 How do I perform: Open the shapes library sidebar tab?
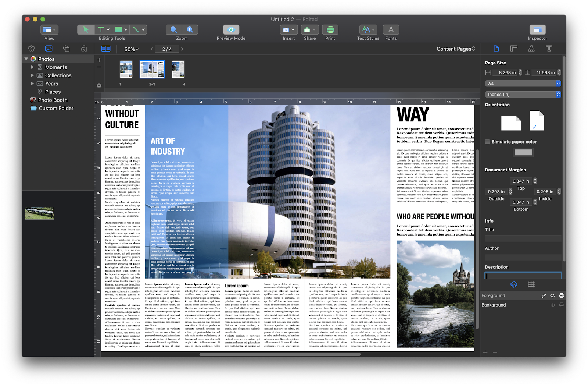click(66, 49)
